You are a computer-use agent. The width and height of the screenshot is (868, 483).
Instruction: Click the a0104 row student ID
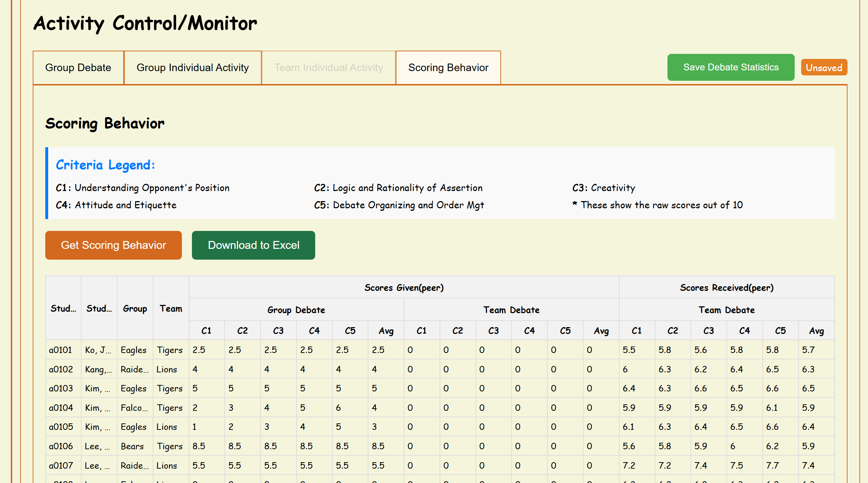click(61, 408)
